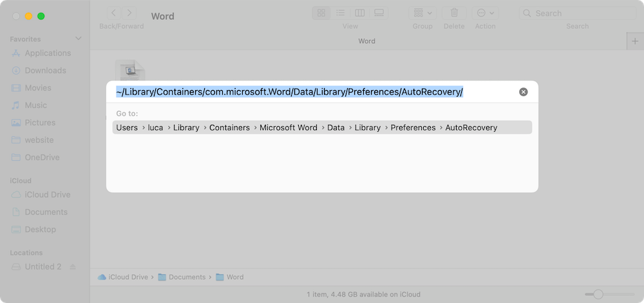This screenshot has height=303, width=644.
Task: Click the Finder Search field
Action: click(x=578, y=13)
